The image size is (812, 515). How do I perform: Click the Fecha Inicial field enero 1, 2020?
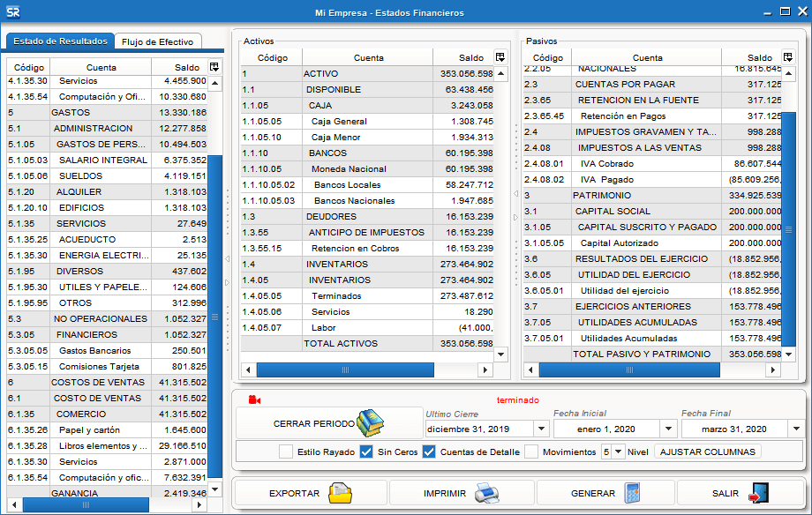(x=606, y=429)
